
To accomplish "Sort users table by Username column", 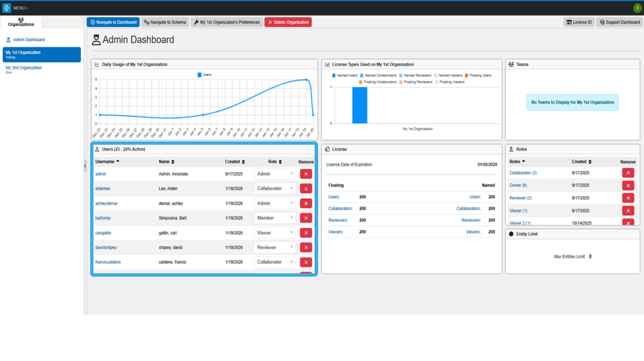I will (107, 162).
